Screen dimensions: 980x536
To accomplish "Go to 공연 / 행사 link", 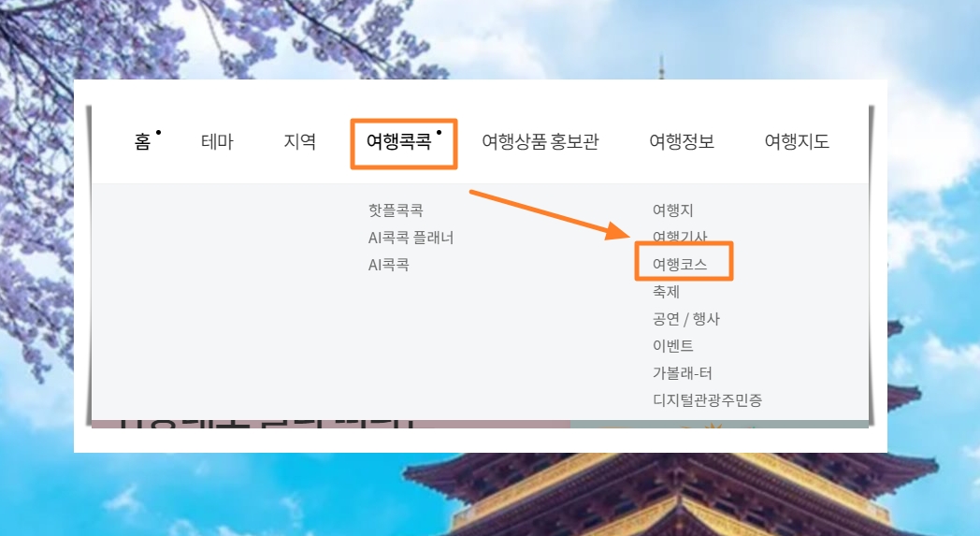I will coord(686,319).
